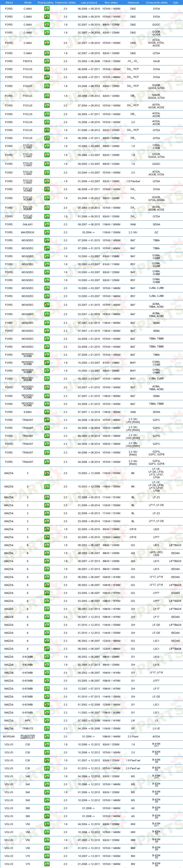This screenshot has width=183, height=868.
Task: Click the 'CSDA, CSDB' engine code cell
Action: [156, 146]
